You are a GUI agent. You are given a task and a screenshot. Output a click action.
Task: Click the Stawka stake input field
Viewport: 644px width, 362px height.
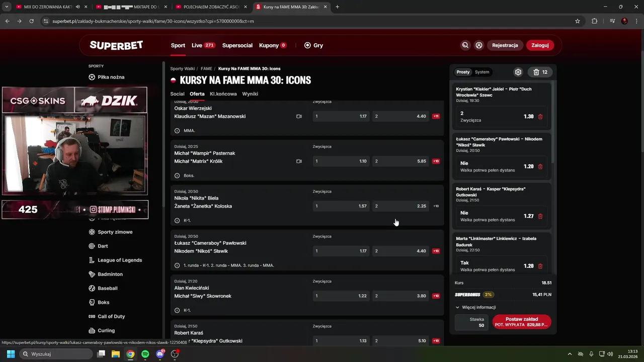click(x=471, y=322)
